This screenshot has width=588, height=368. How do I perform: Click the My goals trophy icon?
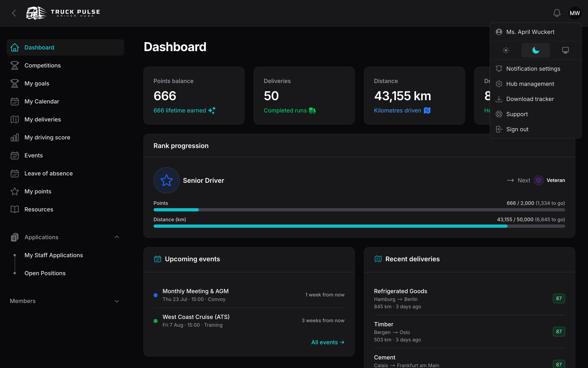point(14,83)
